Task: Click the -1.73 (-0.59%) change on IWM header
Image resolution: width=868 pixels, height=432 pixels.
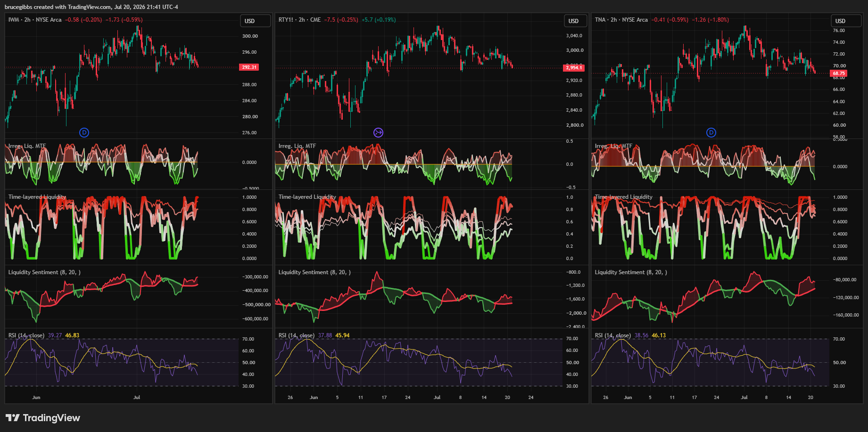Action: [124, 20]
